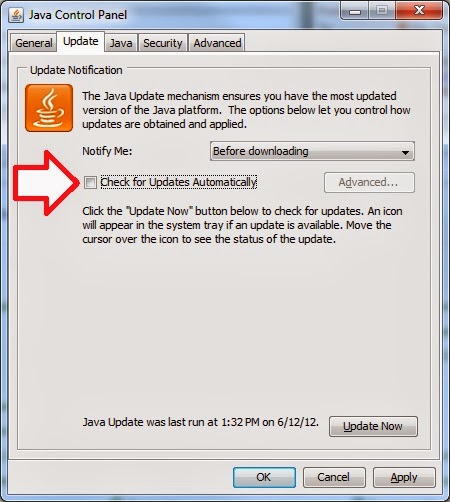Confirm with the OK button
The width and height of the screenshot is (450, 502).
(x=264, y=477)
